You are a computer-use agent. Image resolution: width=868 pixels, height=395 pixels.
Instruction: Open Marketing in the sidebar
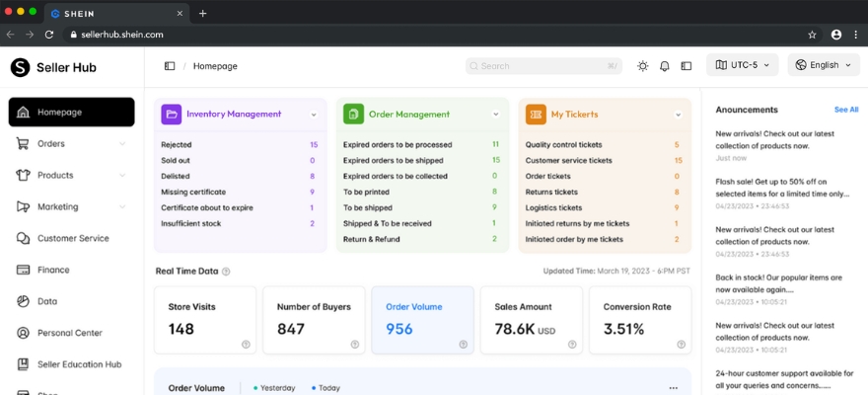[71, 206]
